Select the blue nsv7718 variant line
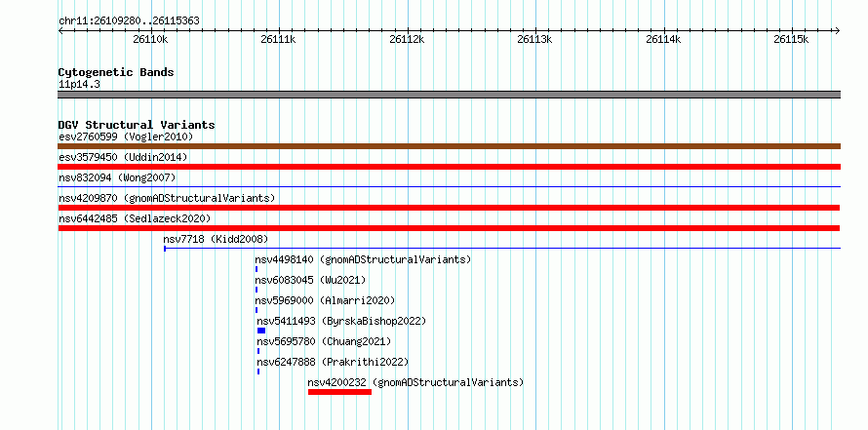Viewport: 868px width, 430px height. (x=502, y=249)
